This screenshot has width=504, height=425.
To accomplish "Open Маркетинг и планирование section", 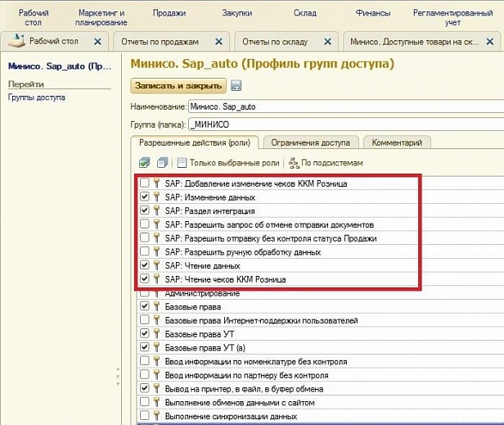I will pos(101,18).
